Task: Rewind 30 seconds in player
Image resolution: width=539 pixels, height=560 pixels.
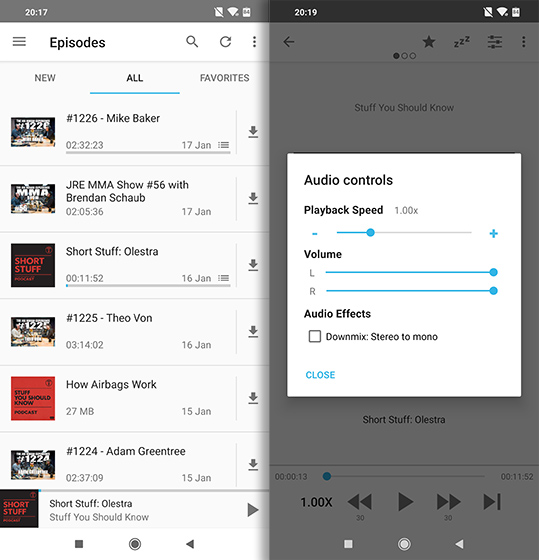Action: (360, 502)
